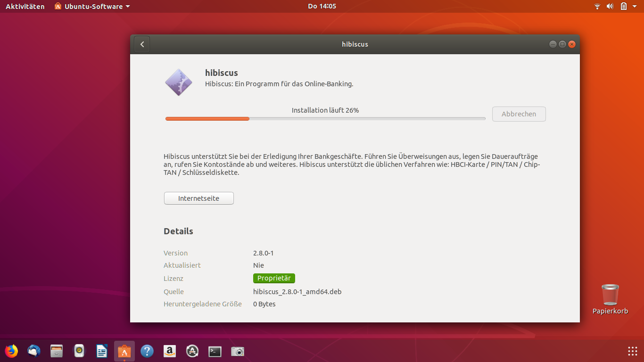Close the hibiscus window
644x362 pixels.
click(572, 44)
